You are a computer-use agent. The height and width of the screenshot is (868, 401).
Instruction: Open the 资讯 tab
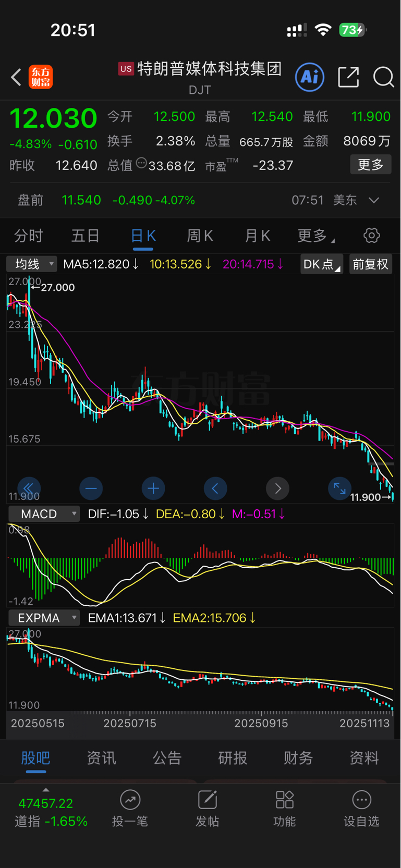point(101,758)
